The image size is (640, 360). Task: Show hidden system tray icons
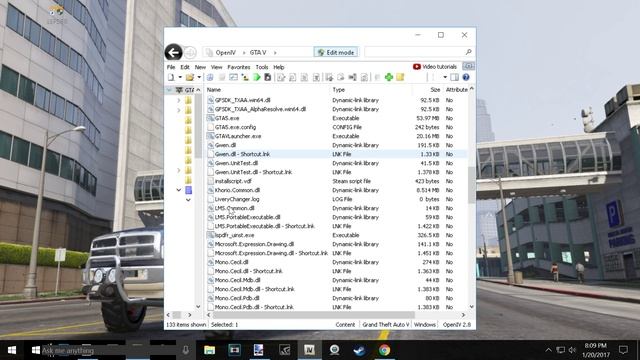[549, 350]
